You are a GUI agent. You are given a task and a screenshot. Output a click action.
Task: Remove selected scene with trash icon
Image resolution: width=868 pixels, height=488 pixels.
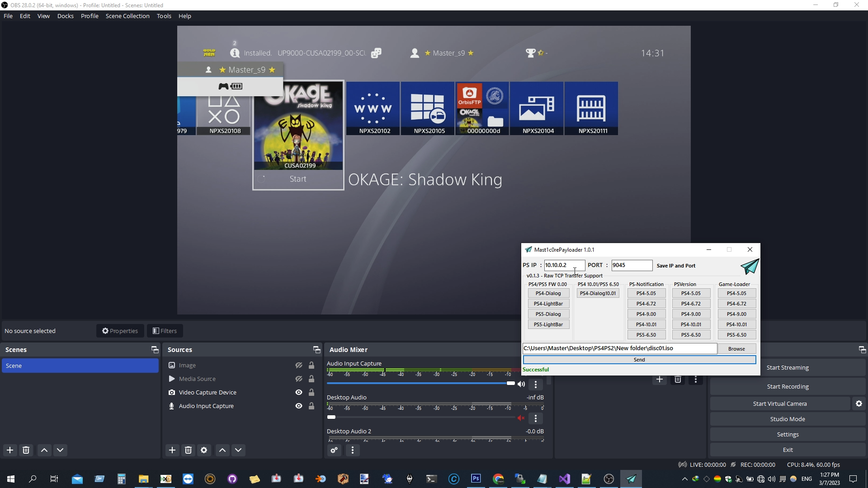(x=26, y=450)
